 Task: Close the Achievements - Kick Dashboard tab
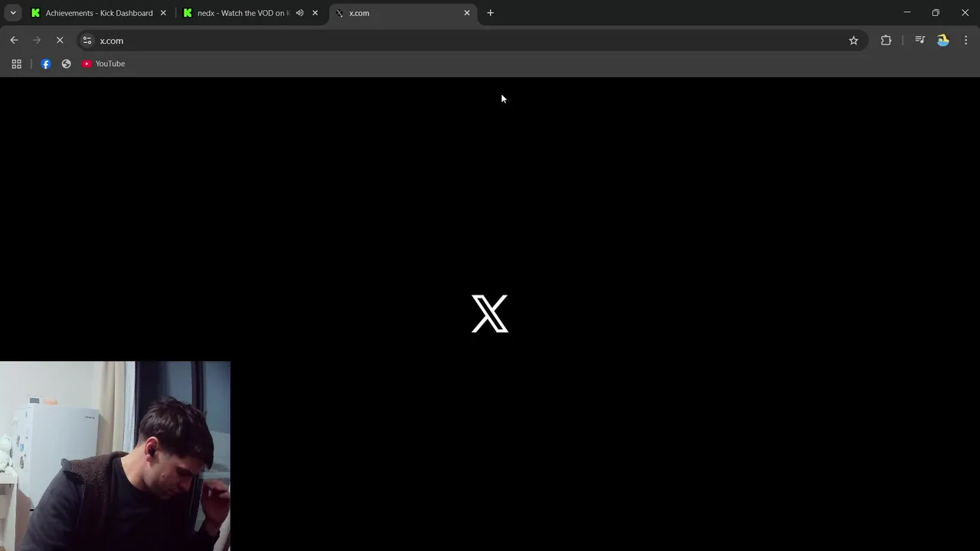[163, 13]
